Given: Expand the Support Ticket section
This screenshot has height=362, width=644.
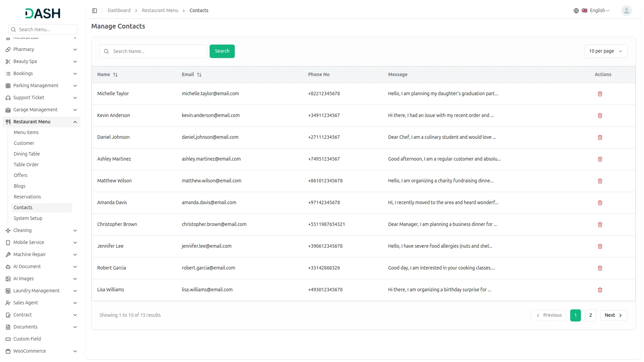Looking at the screenshot, I should click(x=42, y=98).
